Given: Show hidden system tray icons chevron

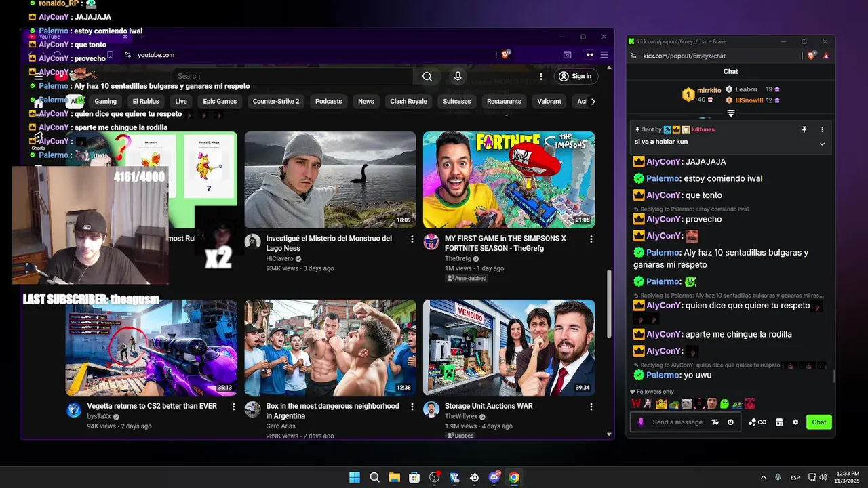Looking at the screenshot, I should tap(764, 477).
